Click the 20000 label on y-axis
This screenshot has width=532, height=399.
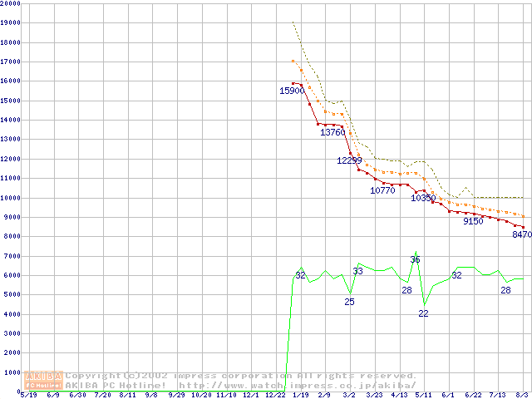(x=11, y=3)
